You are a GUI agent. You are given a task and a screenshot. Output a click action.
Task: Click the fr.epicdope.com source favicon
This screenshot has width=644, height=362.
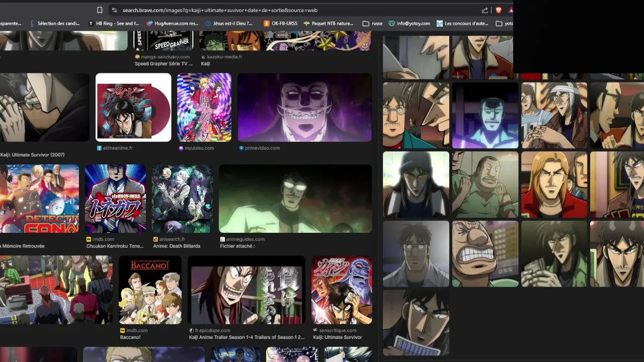(191, 331)
